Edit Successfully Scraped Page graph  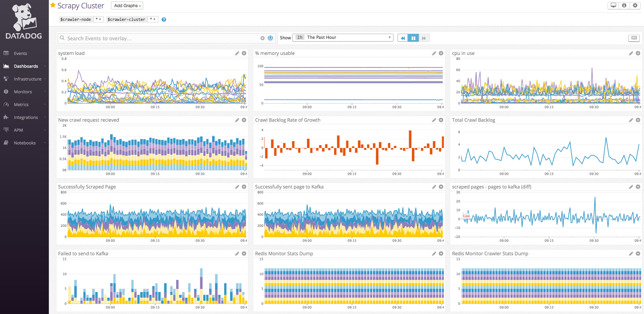point(237,187)
